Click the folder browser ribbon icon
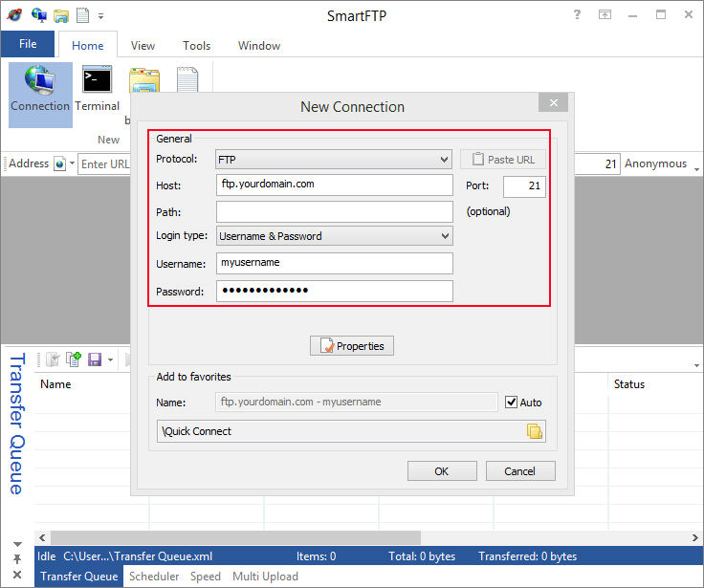The width and height of the screenshot is (704, 588). point(144,79)
